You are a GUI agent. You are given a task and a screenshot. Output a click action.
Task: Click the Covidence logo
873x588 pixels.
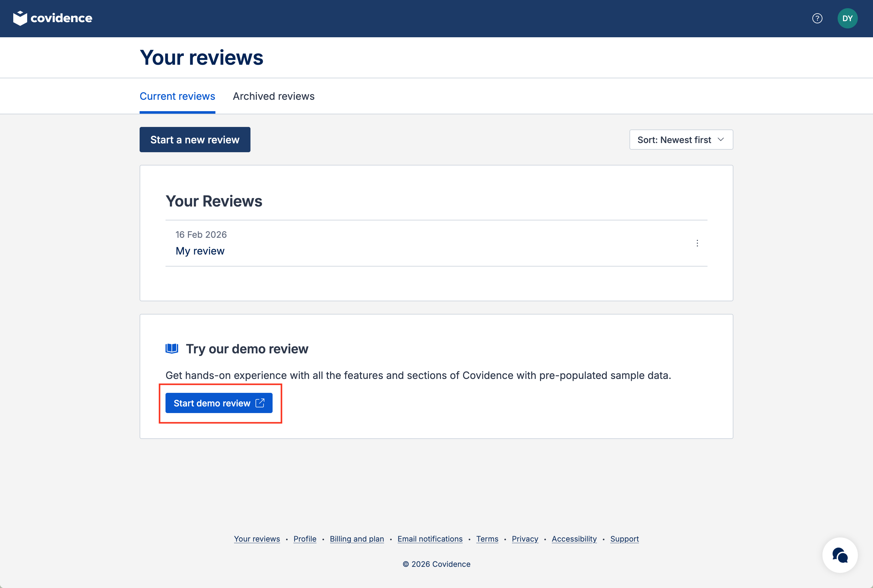pyautogui.click(x=52, y=18)
